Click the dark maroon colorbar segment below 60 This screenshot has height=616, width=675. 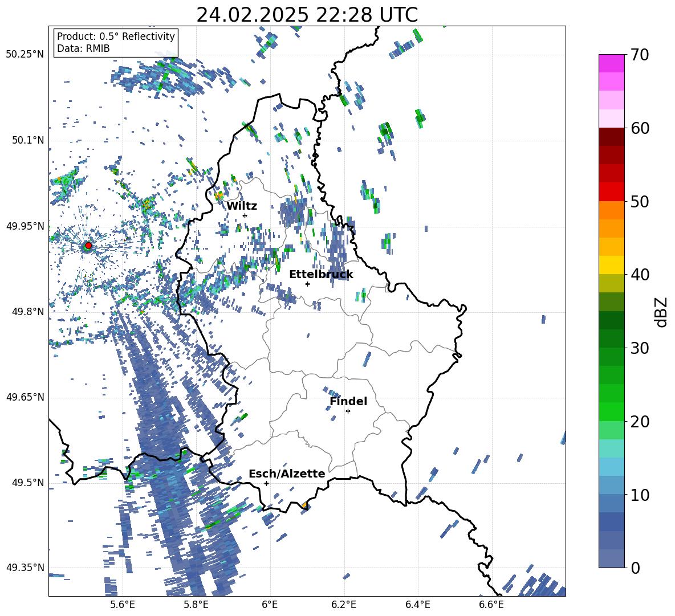(611, 137)
